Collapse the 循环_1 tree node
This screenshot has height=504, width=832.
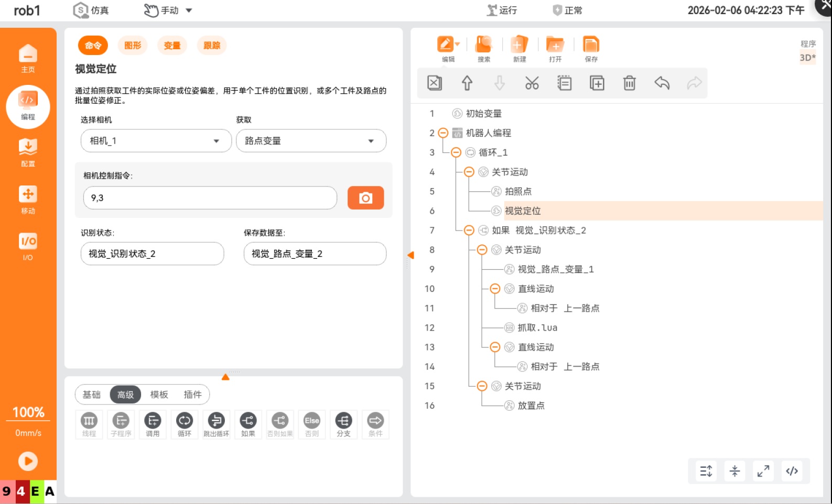point(456,152)
